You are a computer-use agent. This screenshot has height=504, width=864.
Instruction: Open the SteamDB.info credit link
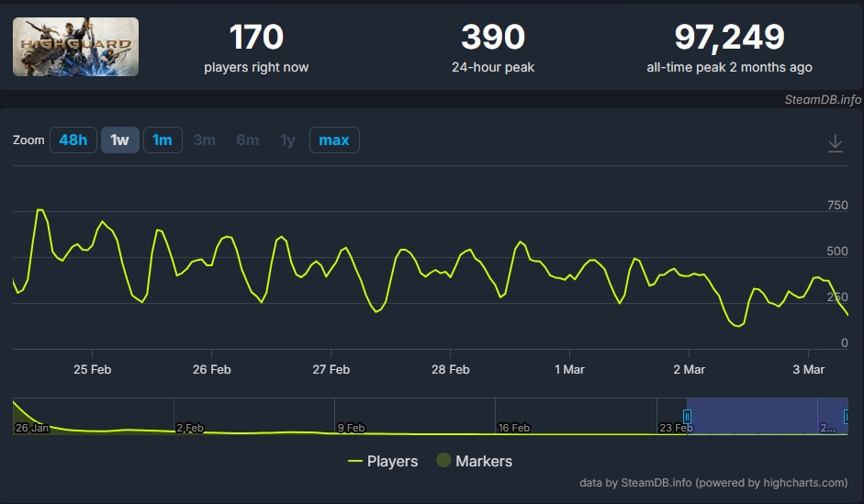tap(823, 100)
